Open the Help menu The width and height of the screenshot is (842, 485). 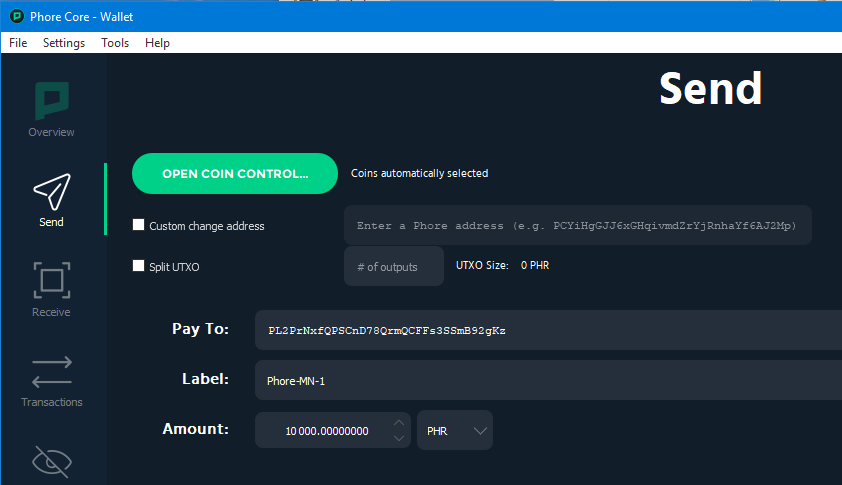click(157, 43)
